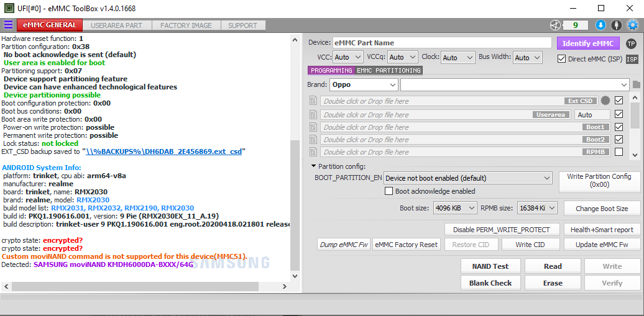Click the Erase button
This screenshot has height=316, width=644.
[553, 283]
